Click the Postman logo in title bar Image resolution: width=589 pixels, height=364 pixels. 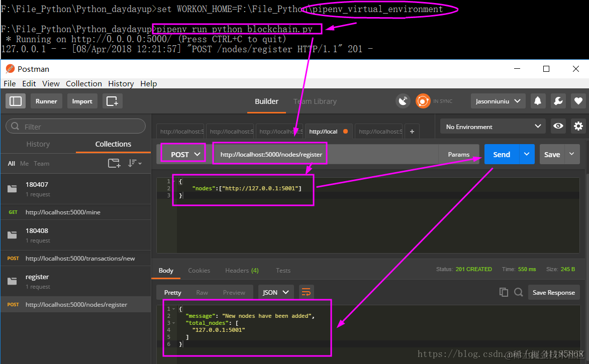10,69
